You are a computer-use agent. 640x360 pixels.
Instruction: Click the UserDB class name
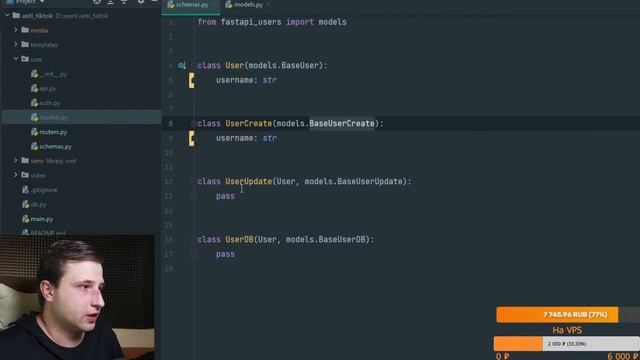click(239, 239)
